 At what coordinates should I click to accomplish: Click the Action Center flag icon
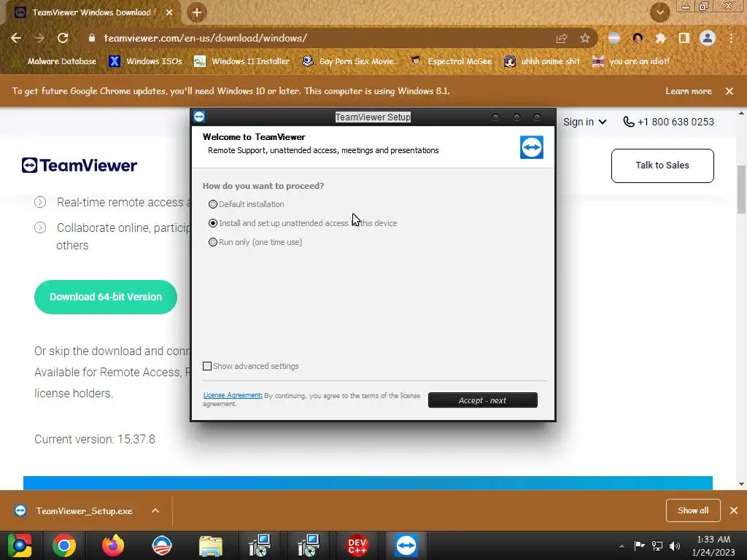(x=639, y=545)
